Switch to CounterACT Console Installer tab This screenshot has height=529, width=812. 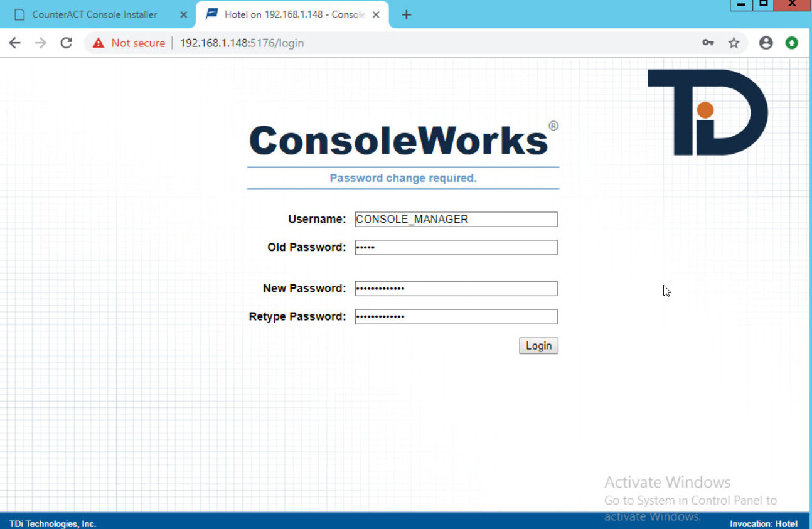[95, 14]
